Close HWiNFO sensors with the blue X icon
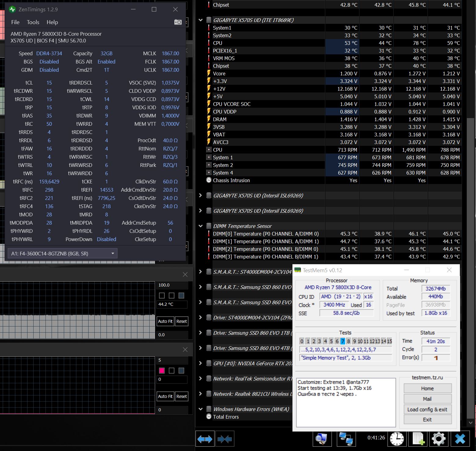This screenshot has width=476, height=451. coord(460,439)
